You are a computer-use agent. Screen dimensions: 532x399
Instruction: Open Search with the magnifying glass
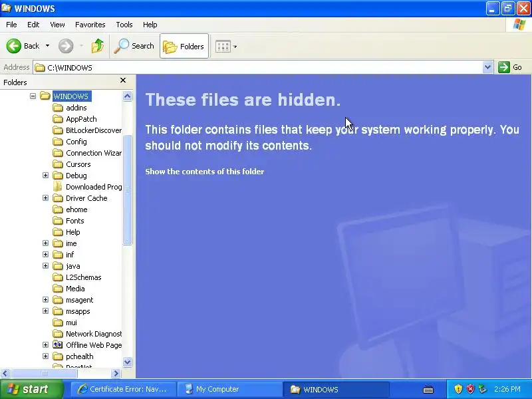pyautogui.click(x=134, y=46)
